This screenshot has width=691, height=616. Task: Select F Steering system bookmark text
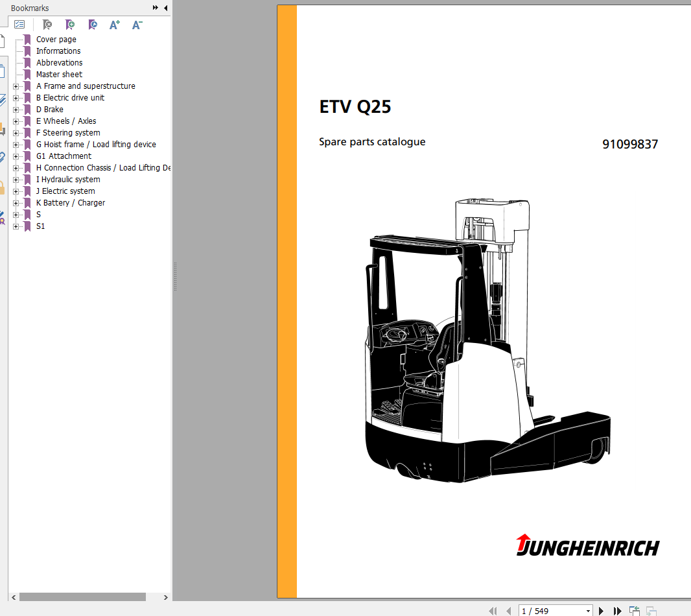click(x=68, y=133)
